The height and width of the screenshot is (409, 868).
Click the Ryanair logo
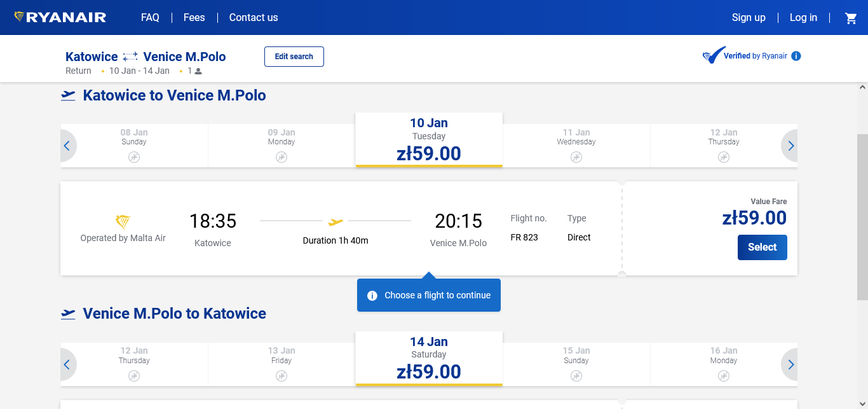tap(60, 17)
